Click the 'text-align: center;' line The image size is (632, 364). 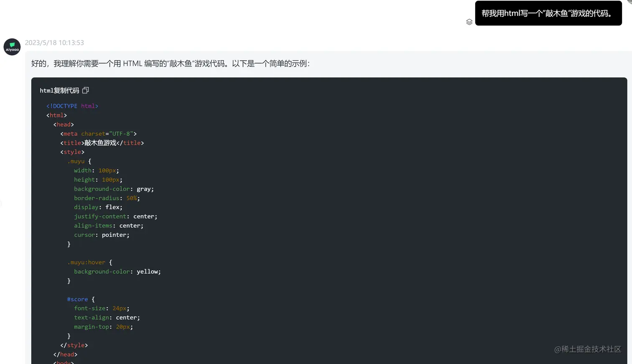point(107,318)
